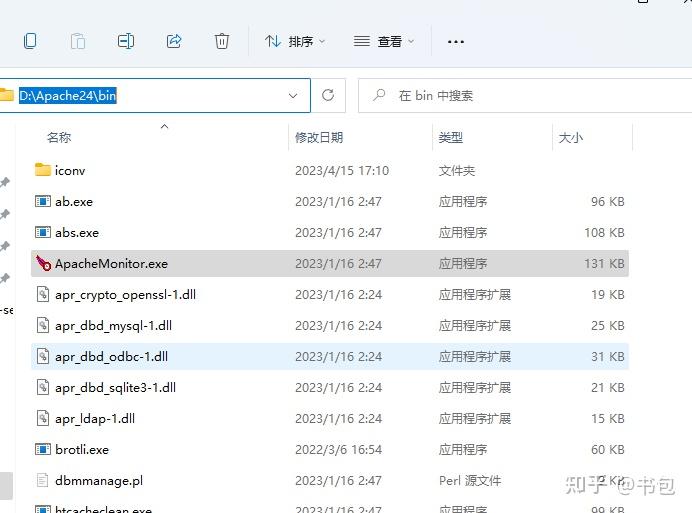Sort by 名称 column header
Viewport: 692px width, 513px height.
pyautogui.click(x=59, y=137)
